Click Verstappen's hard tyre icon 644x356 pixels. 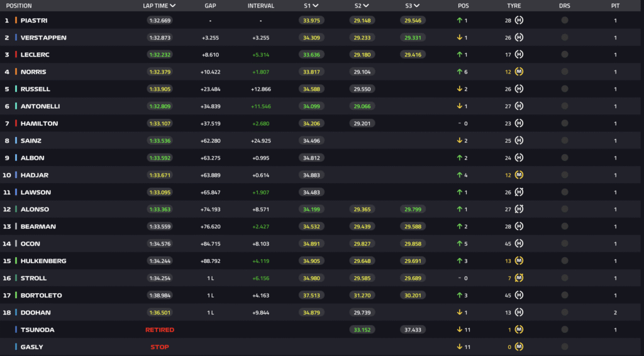[519, 37]
